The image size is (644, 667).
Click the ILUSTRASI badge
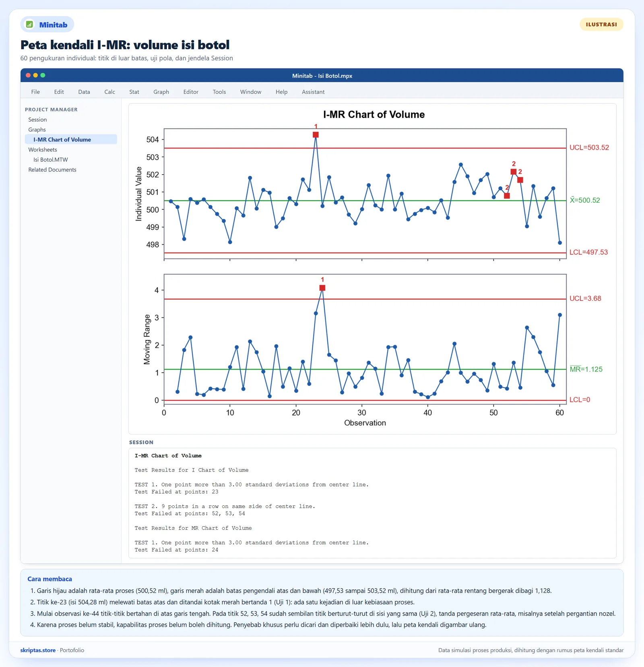tap(601, 24)
